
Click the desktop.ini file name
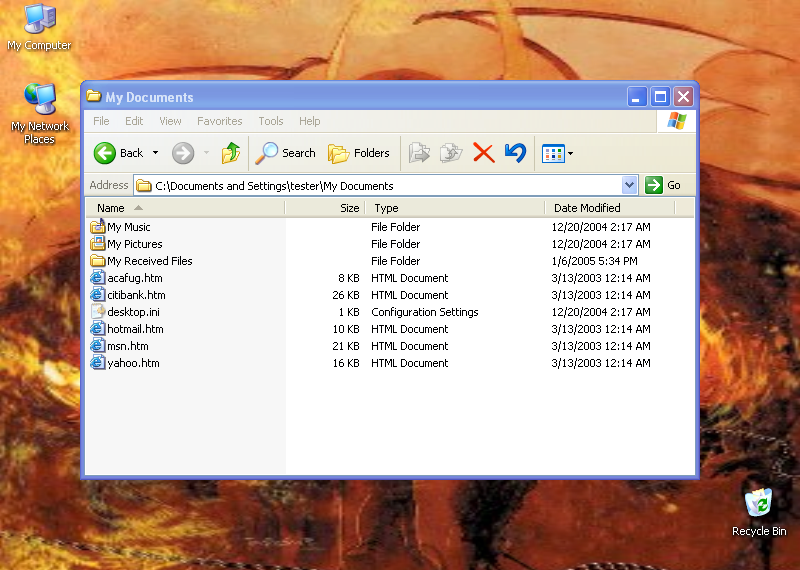tap(133, 312)
